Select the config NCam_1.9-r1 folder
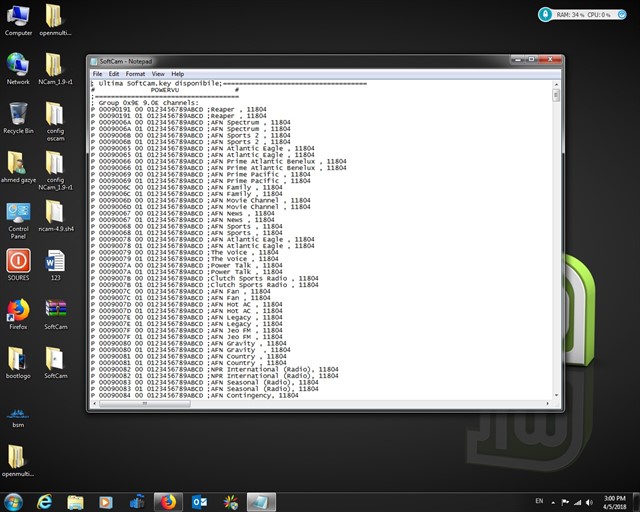Image resolution: width=640 pixels, height=512 pixels. [x=55, y=170]
